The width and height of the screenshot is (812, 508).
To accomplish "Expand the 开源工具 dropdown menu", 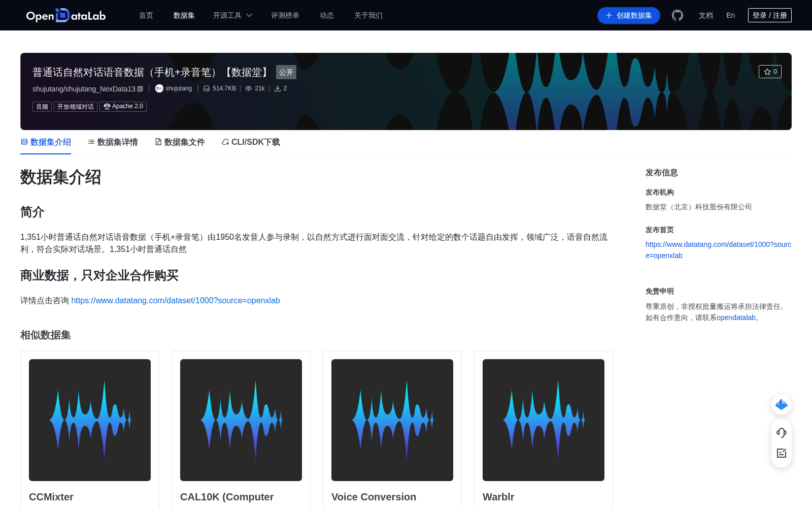I will (232, 15).
